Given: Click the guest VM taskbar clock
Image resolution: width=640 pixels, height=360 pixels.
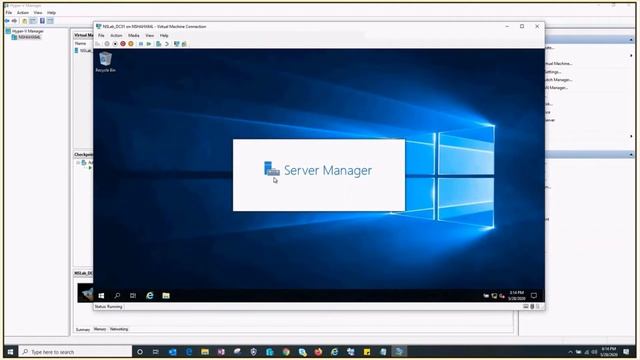Looking at the screenshot, I should [516, 296].
